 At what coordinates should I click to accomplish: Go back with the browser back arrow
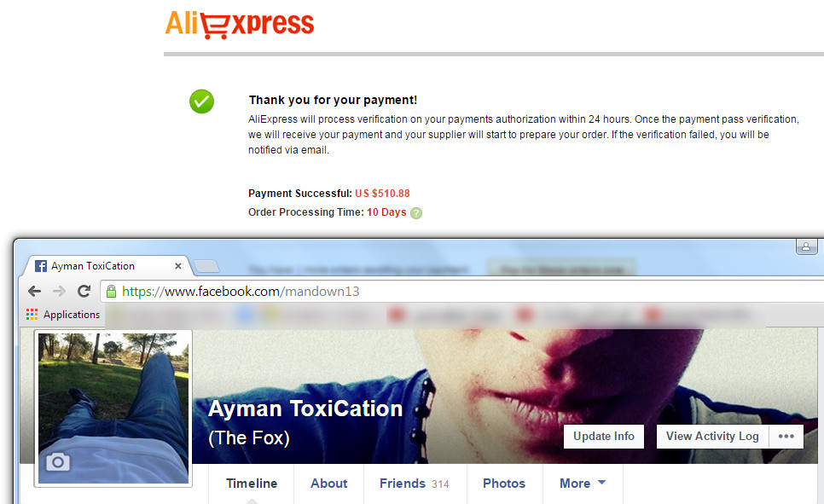pos(35,291)
